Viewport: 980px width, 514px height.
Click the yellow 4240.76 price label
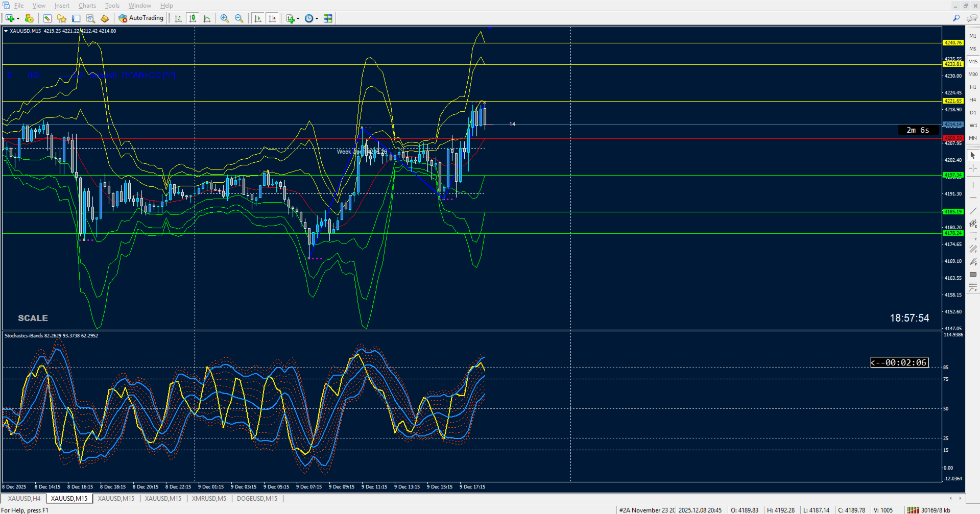pyautogui.click(x=953, y=43)
